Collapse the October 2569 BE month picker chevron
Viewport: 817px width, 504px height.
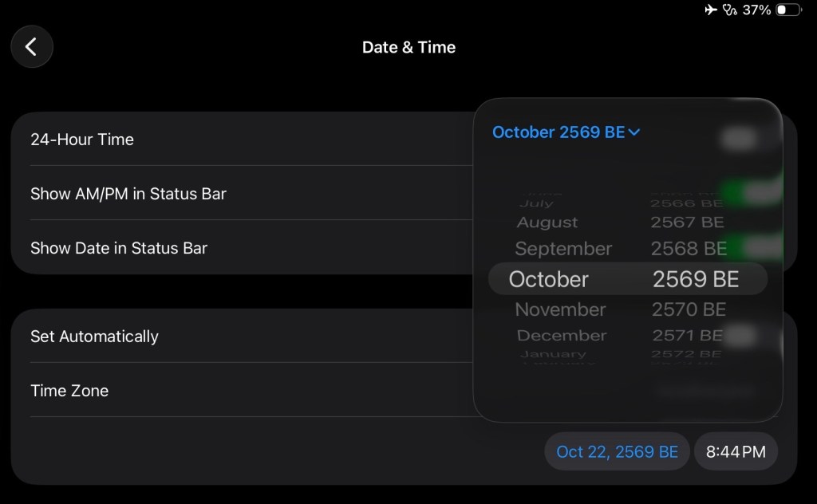coord(634,132)
